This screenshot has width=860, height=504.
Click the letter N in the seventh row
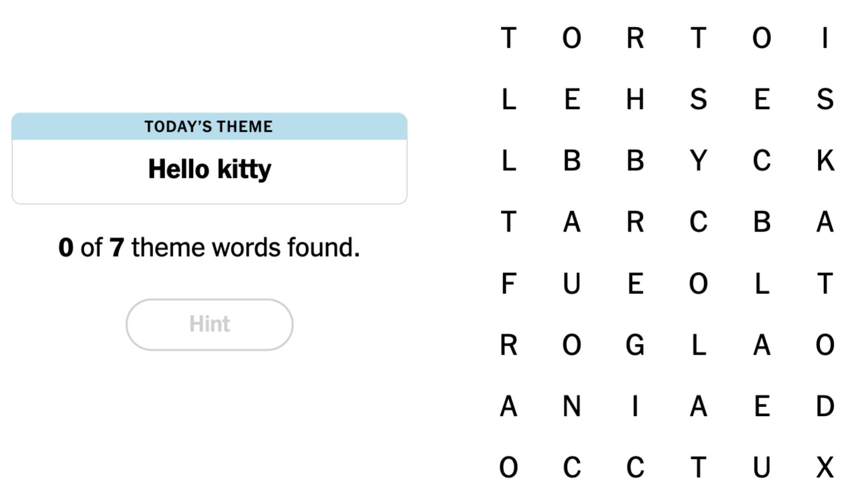tap(572, 405)
